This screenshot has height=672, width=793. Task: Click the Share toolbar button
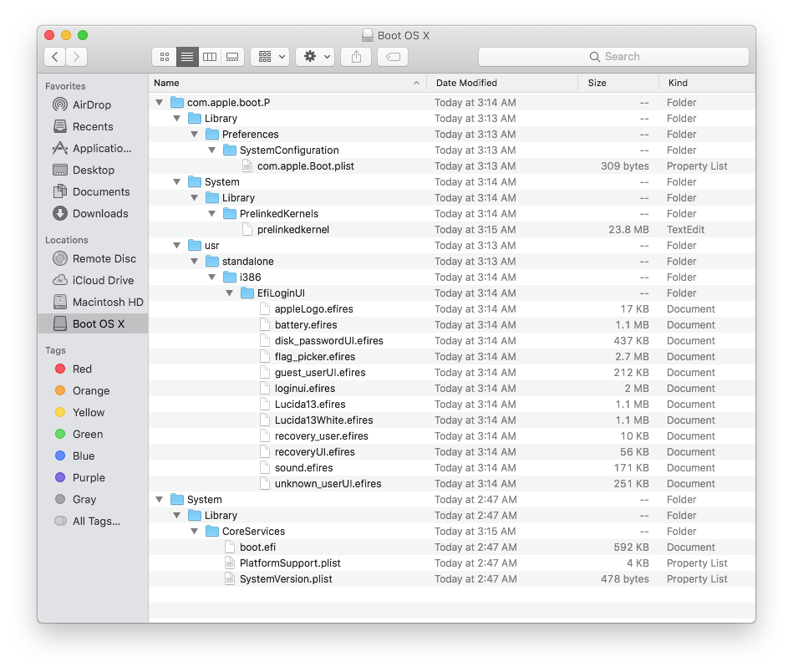(357, 57)
